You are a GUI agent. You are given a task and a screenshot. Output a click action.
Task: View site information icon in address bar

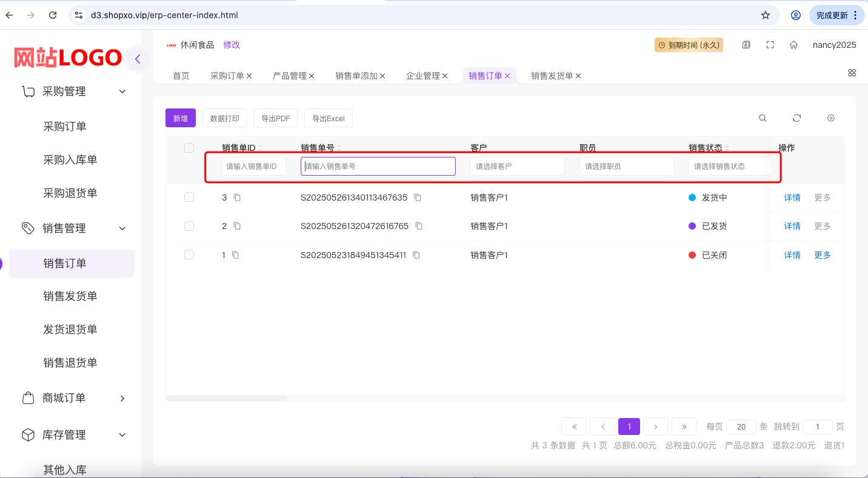click(79, 15)
